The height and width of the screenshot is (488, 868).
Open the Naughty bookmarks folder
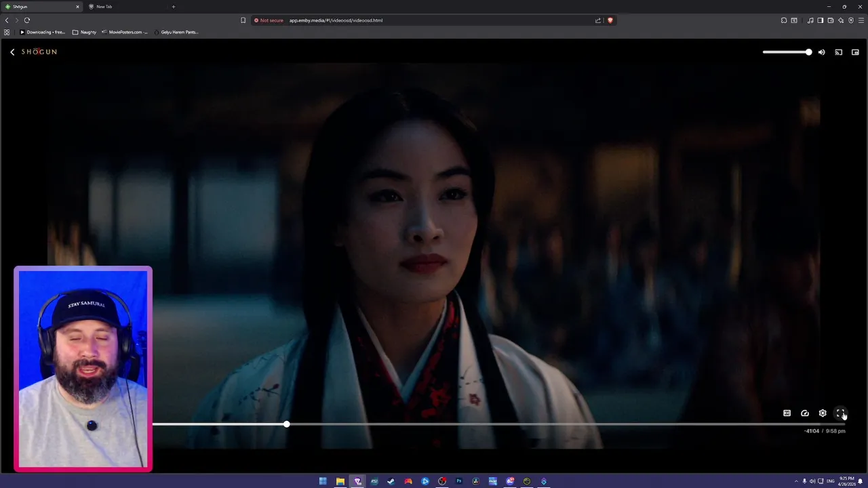click(85, 32)
